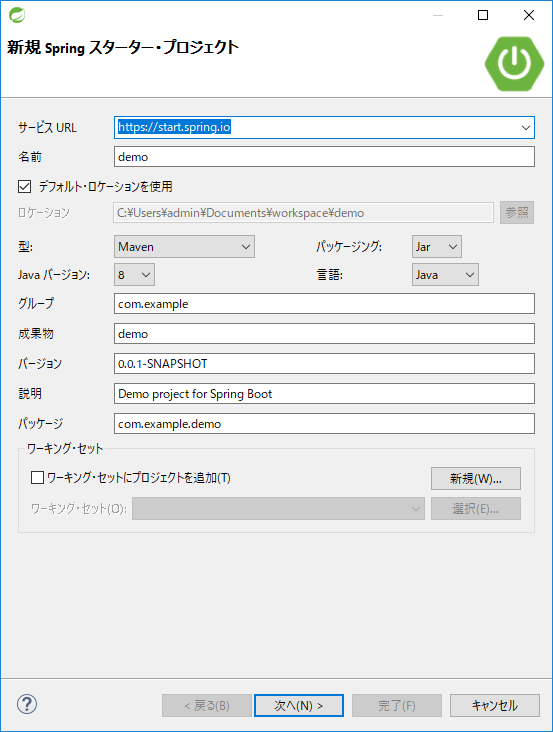
Task: Open the Jar packaging dropdown
Action: [x=437, y=246]
